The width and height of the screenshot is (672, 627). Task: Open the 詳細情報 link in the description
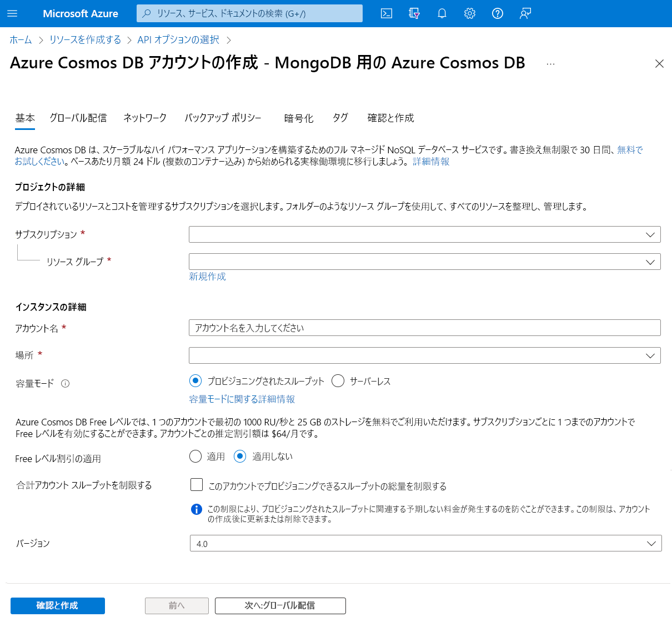tap(431, 162)
